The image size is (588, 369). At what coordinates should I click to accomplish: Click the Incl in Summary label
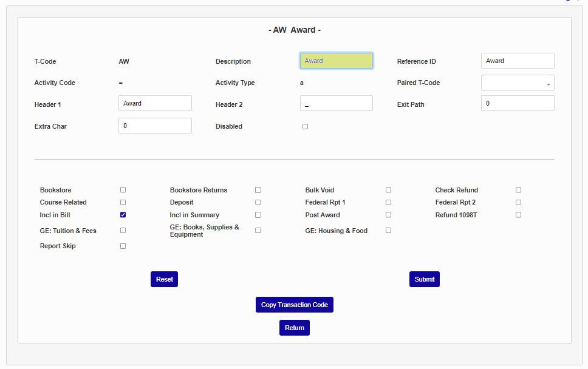tap(194, 215)
